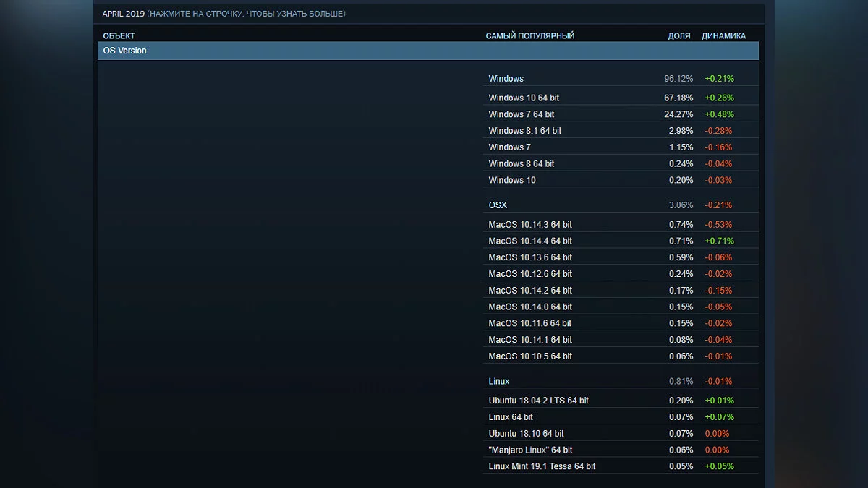Viewport: 868px width, 488px height.
Task: Click the MacOS 10.14.2 64 bit row
Action: pyautogui.click(x=621, y=291)
